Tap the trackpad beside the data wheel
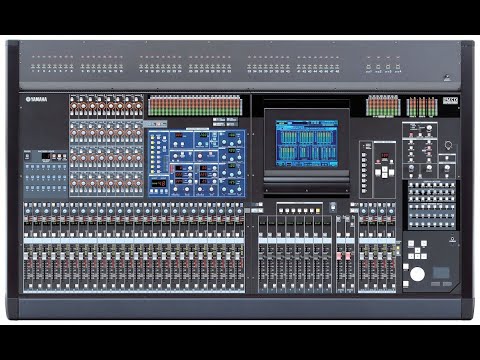 tap(441, 273)
